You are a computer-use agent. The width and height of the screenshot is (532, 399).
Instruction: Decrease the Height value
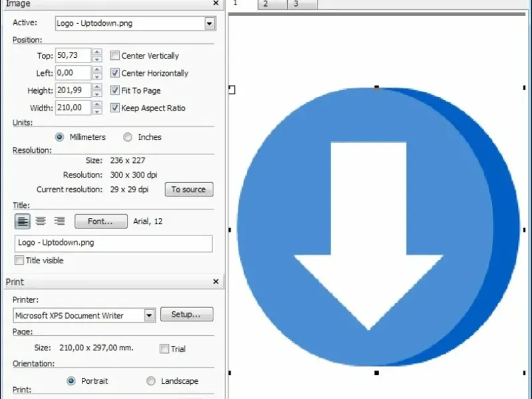[97, 94]
